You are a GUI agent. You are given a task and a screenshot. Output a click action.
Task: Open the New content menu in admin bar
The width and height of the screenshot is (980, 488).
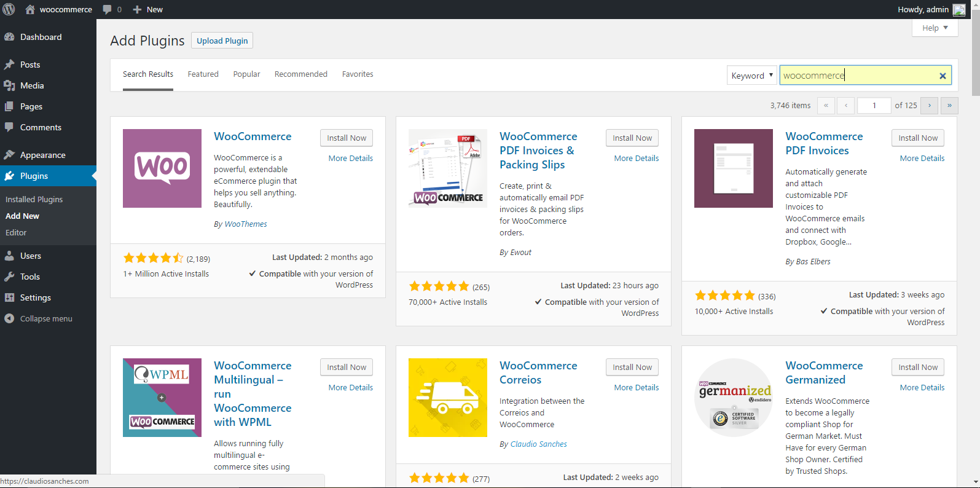coord(148,9)
